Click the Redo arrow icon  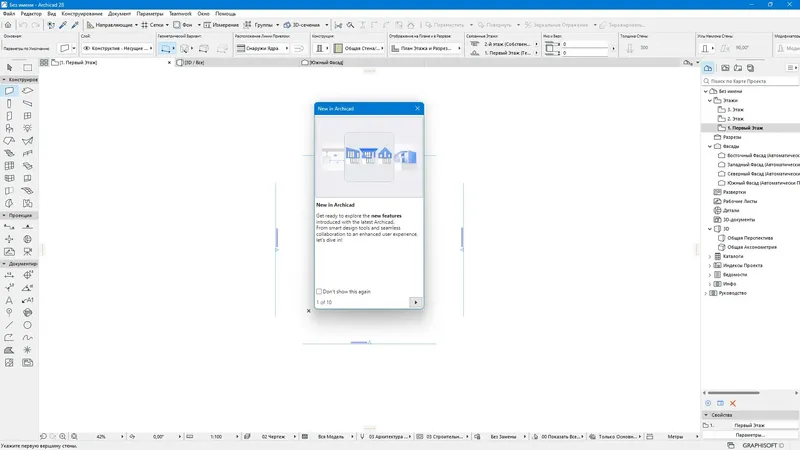pos(35,24)
